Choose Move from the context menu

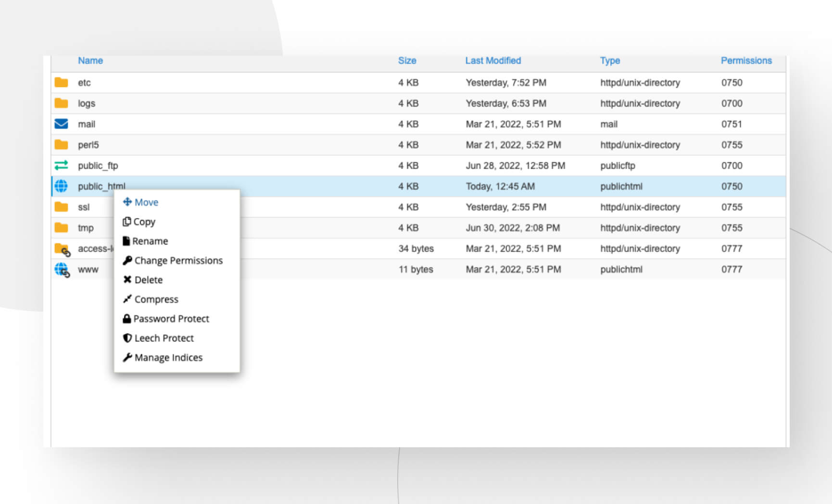click(146, 202)
